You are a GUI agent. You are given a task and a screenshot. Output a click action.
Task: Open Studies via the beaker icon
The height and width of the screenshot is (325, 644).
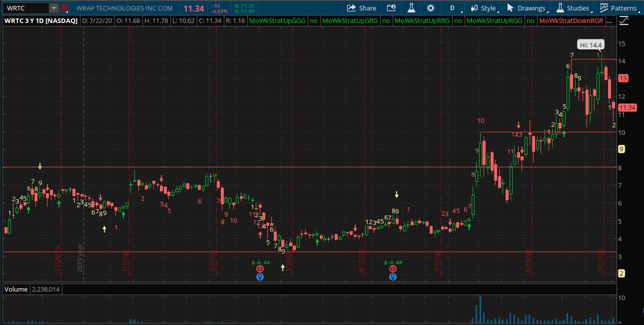pos(577,8)
